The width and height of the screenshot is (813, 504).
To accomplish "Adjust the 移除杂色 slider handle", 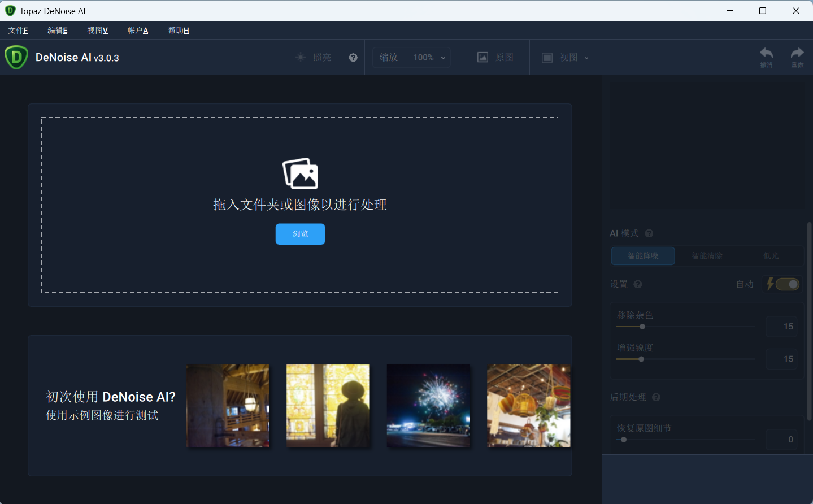I will click(642, 327).
